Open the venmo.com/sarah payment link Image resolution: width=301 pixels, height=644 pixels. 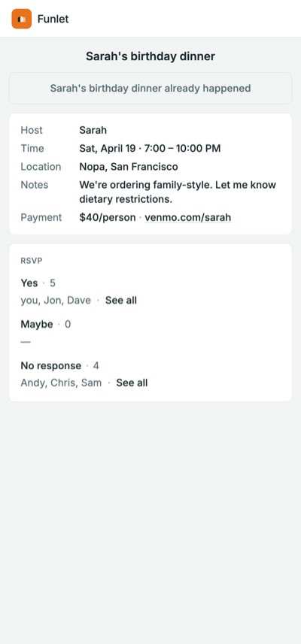pos(188,217)
